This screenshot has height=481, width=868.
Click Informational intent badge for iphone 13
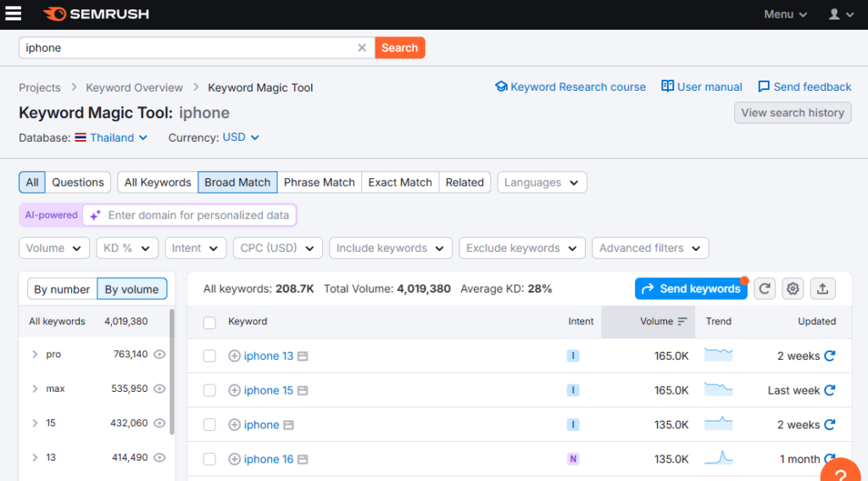coord(573,355)
